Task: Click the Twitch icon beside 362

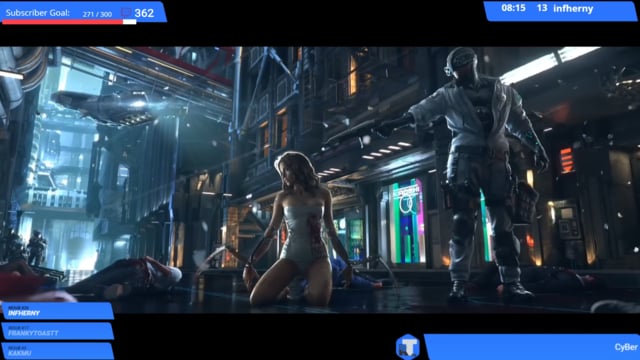Action: click(x=126, y=13)
